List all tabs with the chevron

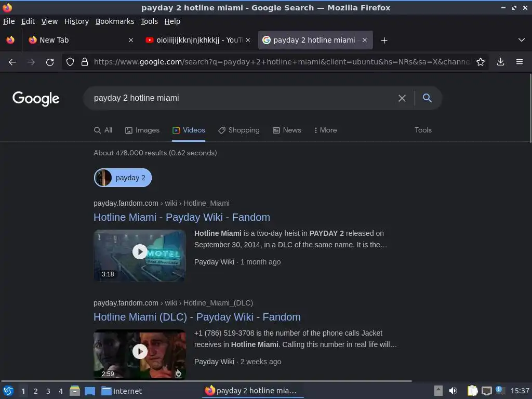click(x=522, y=40)
